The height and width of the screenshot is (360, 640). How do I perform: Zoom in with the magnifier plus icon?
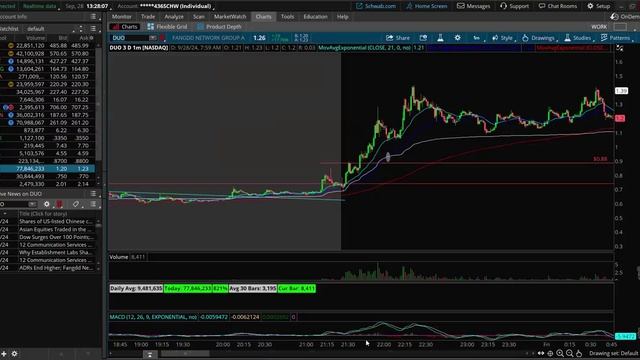[x=560, y=353]
